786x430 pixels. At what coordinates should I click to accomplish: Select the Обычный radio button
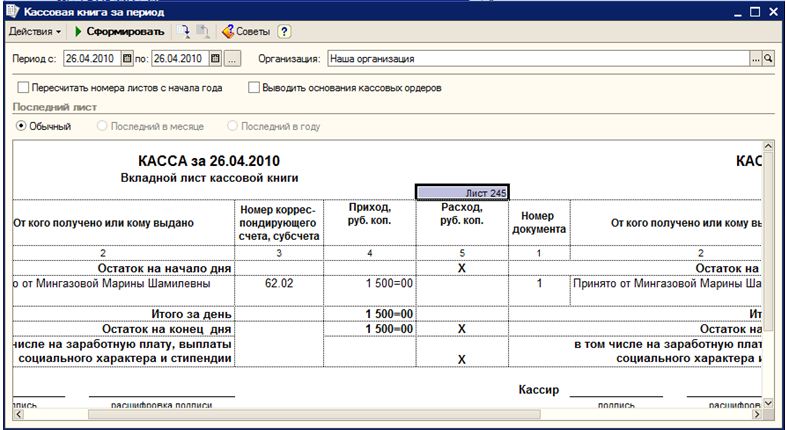click(21, 126)
